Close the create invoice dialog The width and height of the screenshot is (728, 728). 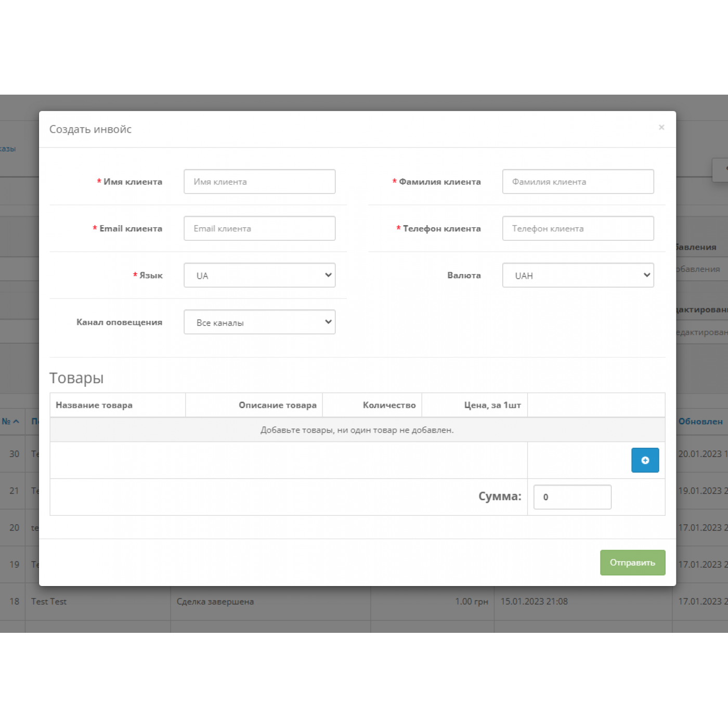tap(661, 127)
